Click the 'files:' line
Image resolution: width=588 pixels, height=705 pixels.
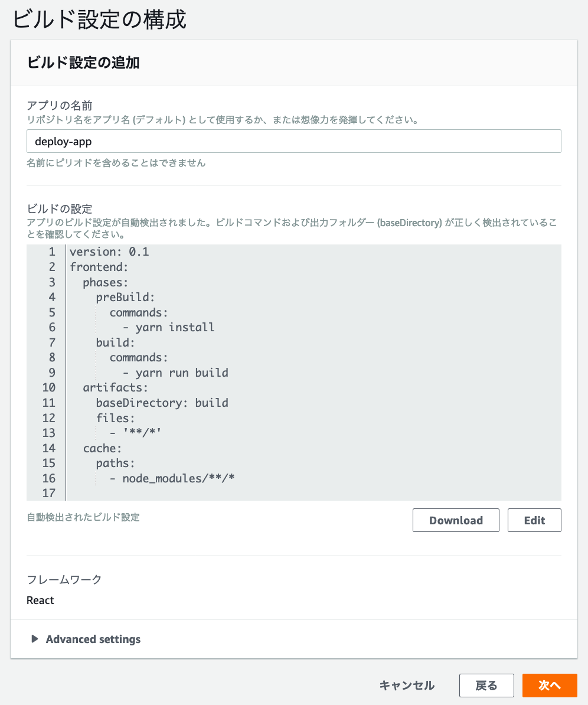(116, 418)
